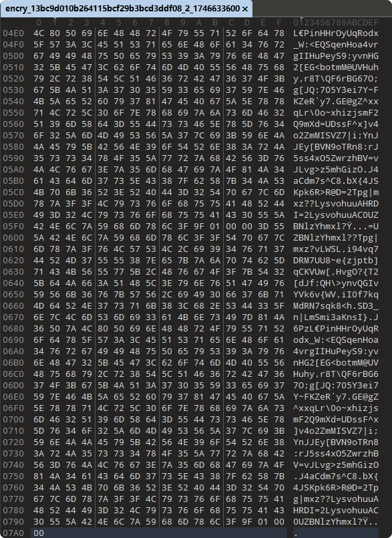The height and width of the screenshot is (538, 392).
Task: Click hex column header F
Action: point(279,22)
